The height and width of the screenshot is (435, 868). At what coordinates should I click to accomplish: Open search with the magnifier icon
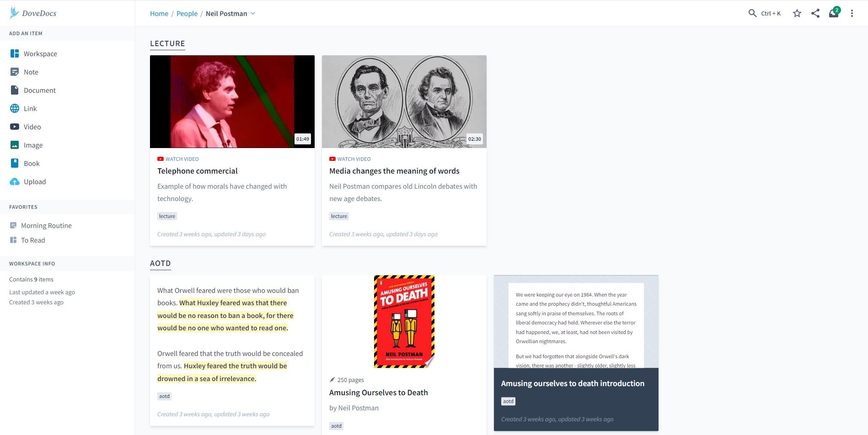point(752,13)
